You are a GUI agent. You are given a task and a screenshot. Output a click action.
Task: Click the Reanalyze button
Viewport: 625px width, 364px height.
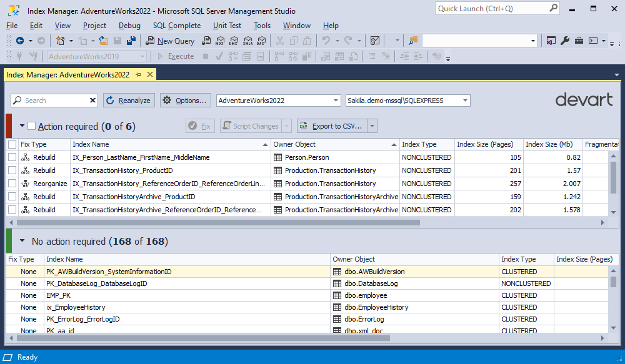pos(129,100)
